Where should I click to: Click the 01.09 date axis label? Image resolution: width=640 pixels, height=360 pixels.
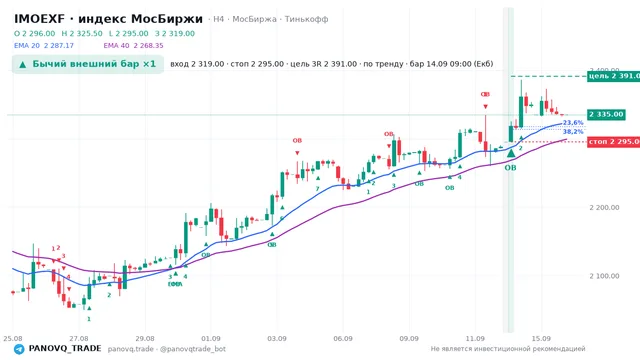(211, 338)
